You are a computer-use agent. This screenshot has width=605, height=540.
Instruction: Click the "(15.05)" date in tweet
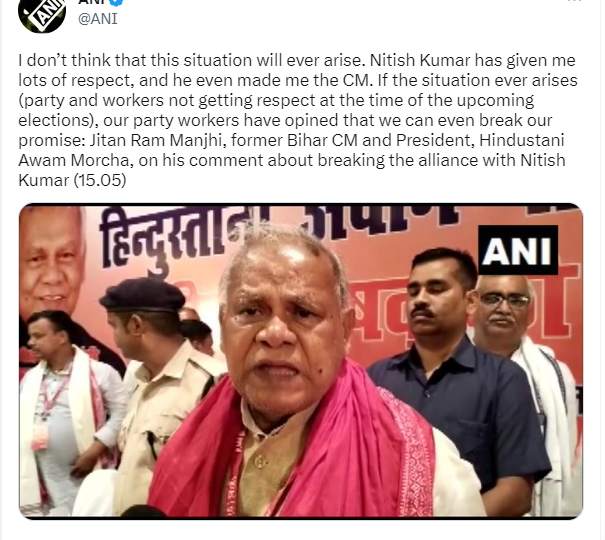(x=100, y=180)
